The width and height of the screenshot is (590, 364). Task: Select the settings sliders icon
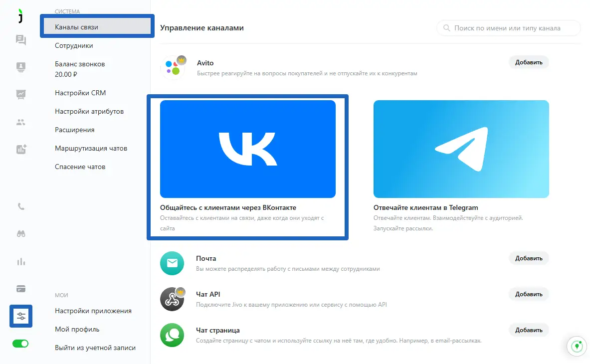(x=21, y=316)
